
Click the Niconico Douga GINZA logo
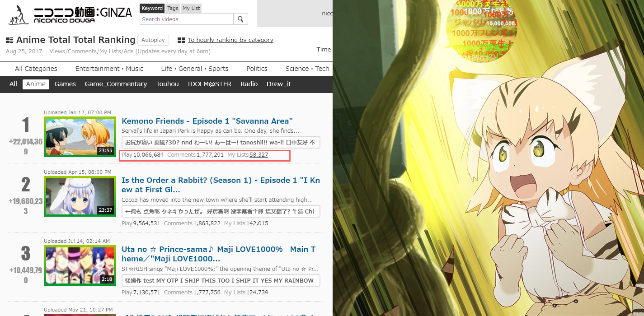click(x=70, y=14)
